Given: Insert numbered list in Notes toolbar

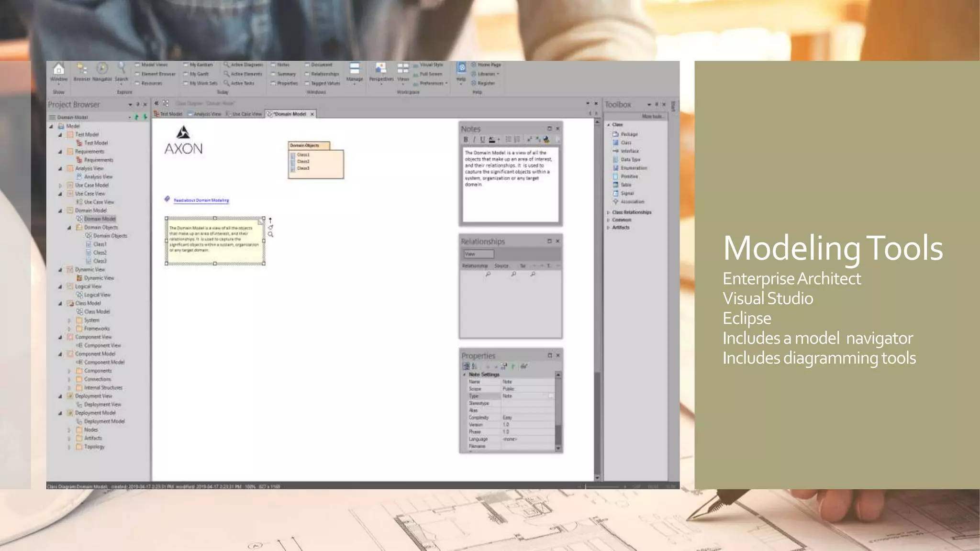Looking at the screenshot, I should (x=517, y=140).
